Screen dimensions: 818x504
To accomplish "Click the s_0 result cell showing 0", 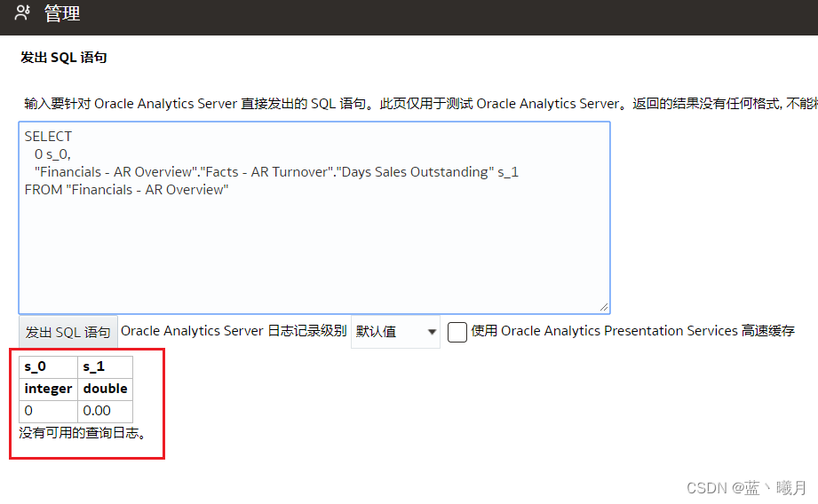I will coord(49,411).
